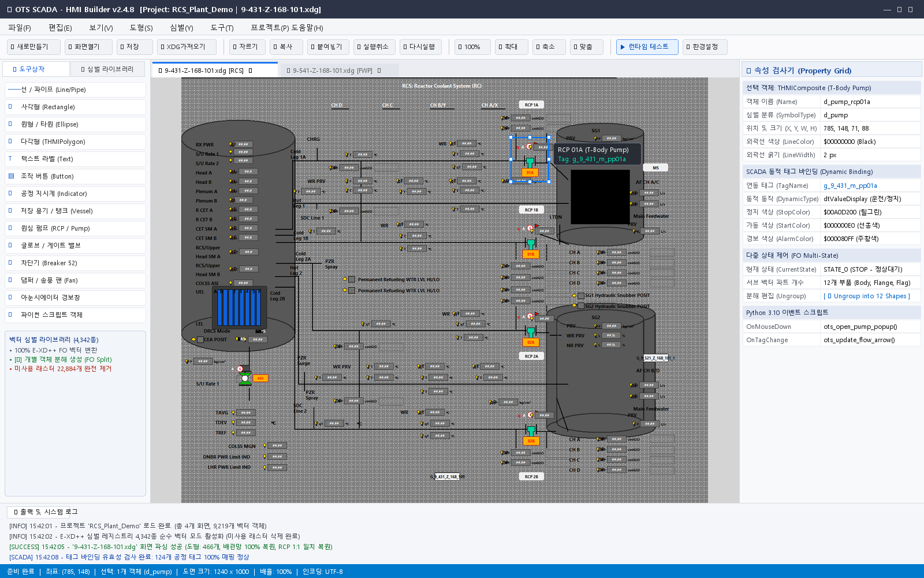Select the 선 / 파이프 (Line/Pipe) tool

click(75, 90)
